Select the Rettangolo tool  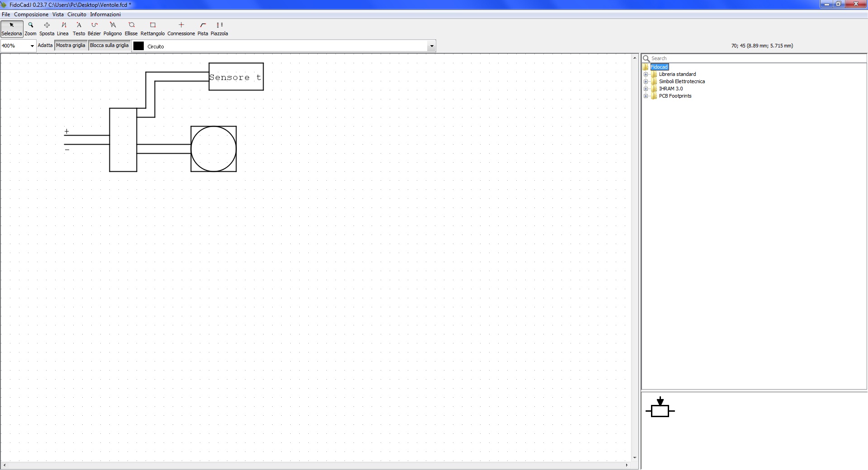(x=152, y=29)
